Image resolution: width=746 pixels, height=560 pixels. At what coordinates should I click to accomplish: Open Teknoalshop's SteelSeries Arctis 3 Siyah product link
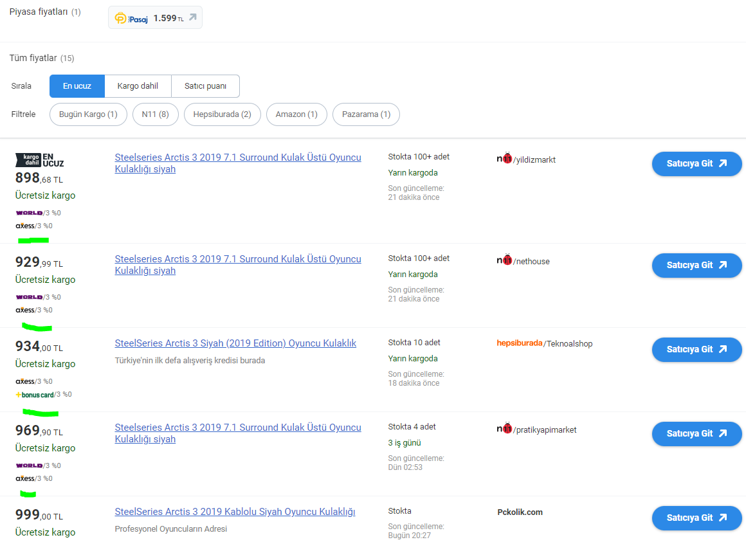pos(235,343)
